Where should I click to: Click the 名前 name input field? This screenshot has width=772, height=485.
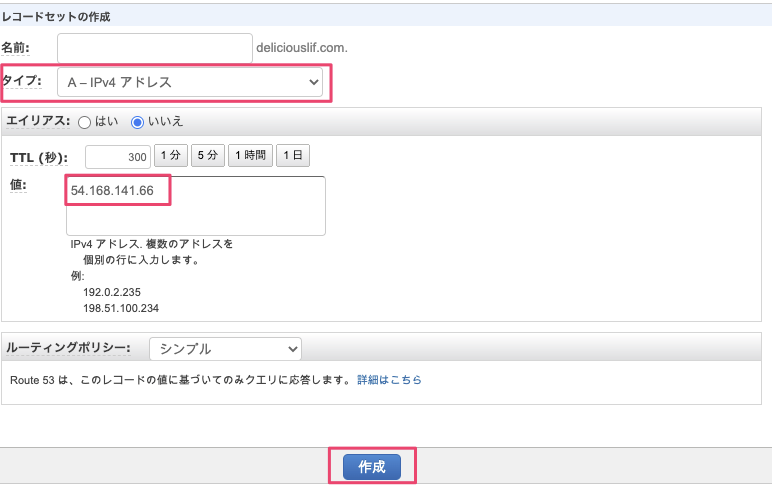point(155,48)
